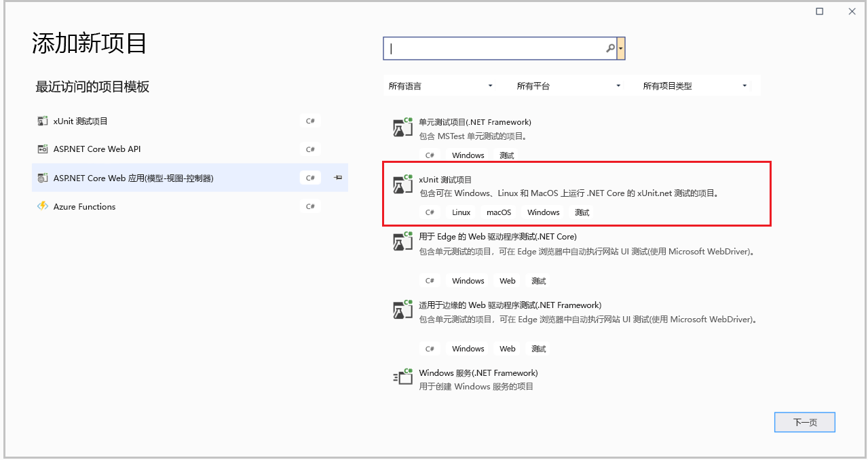Click the Azure Functions lightning icon
Viewport: 868px width, 460px height.
[43, 206]
